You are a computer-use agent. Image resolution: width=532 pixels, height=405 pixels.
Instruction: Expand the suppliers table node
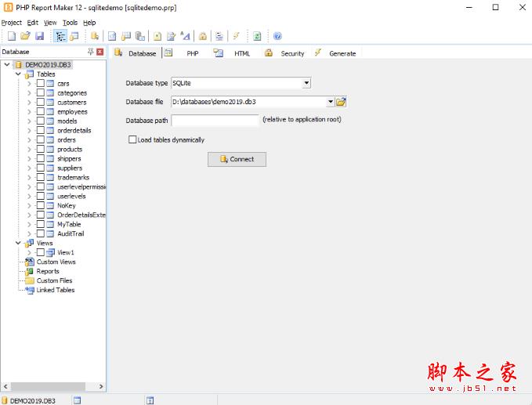tap(29, 168)
